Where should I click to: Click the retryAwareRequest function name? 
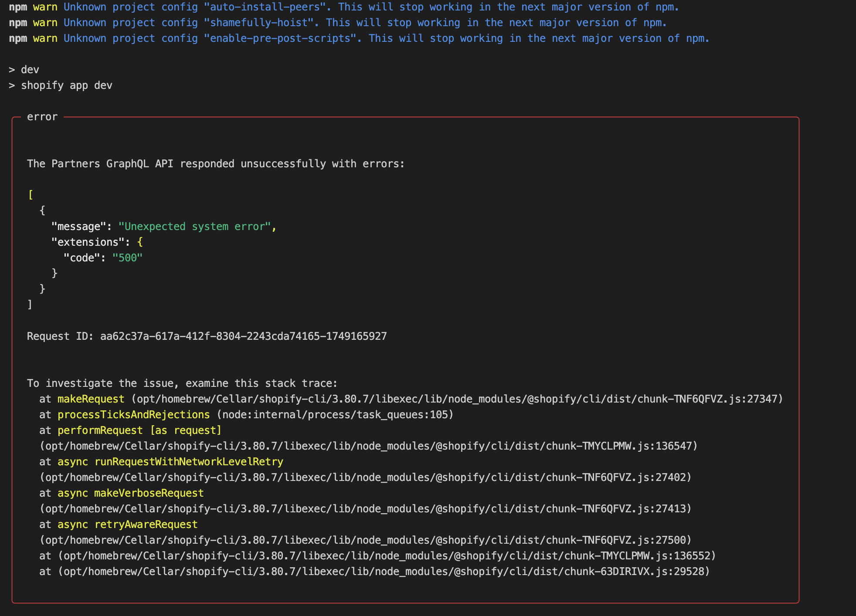(146, 525)
